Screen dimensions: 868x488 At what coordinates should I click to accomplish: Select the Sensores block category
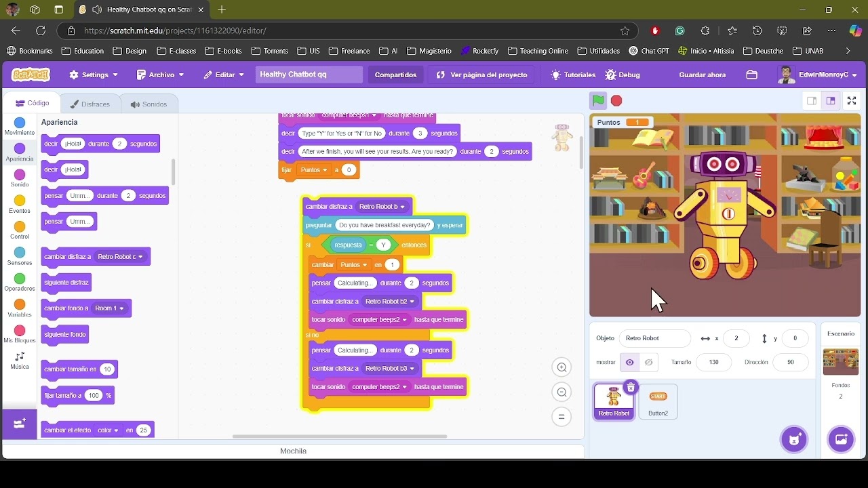(x=20, y=257)
